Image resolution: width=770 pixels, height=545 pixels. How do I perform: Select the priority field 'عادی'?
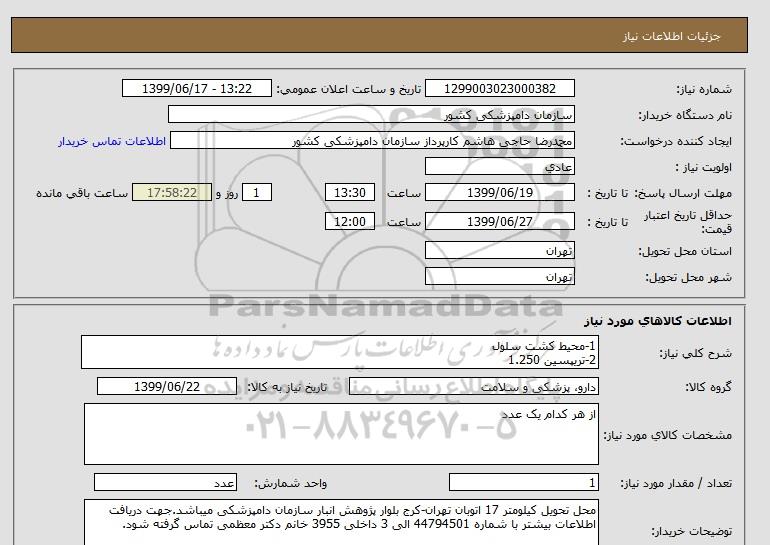tap(499, 166)
